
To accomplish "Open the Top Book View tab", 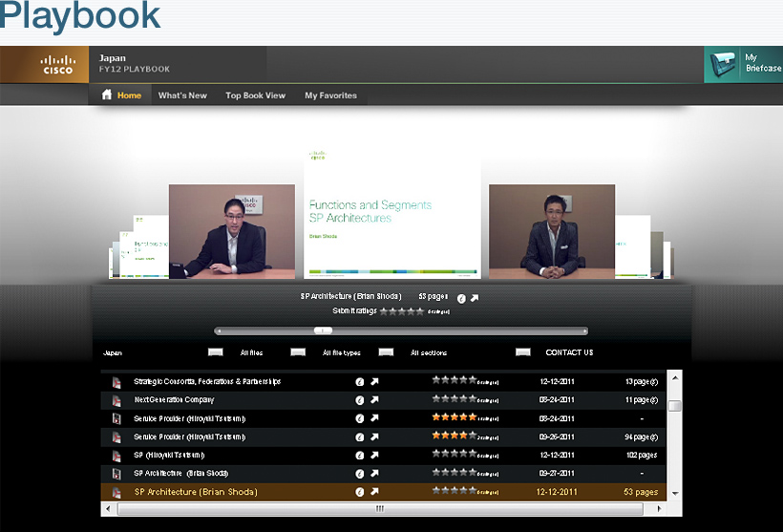I will click(255, 96).
